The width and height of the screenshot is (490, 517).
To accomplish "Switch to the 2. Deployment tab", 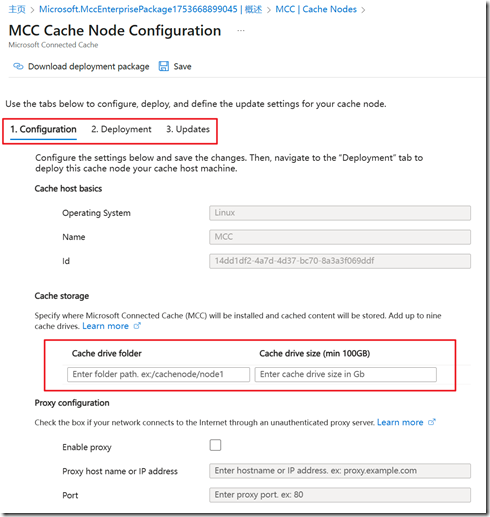I will point(121,129).
